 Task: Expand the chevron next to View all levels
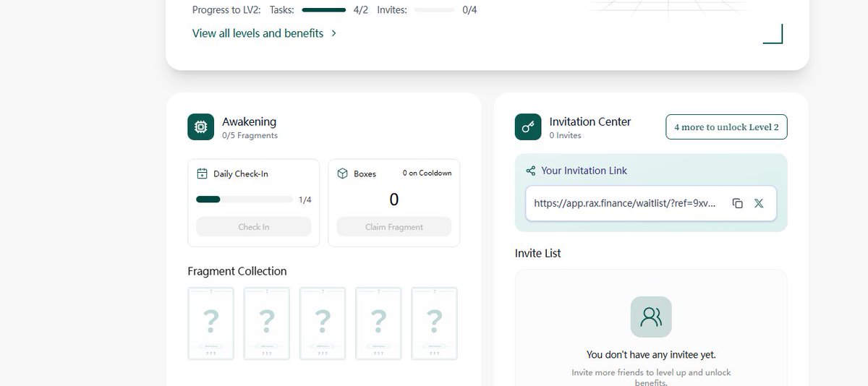pyautogui.click(x=333, y=33)
